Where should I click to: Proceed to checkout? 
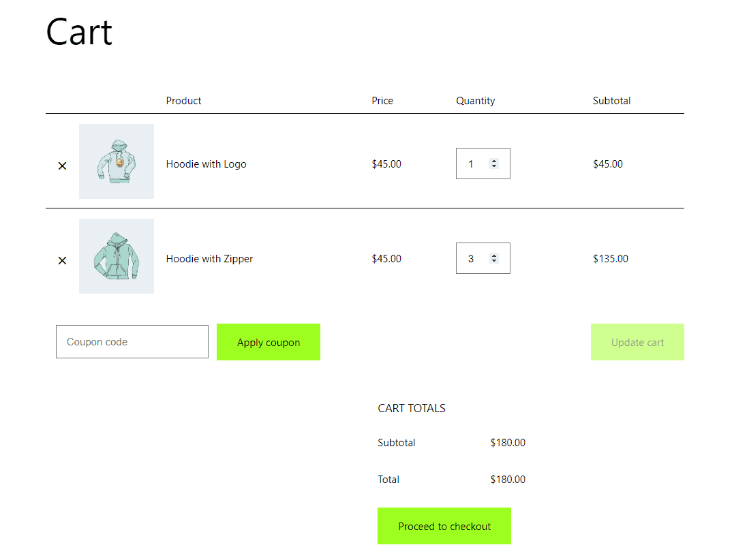coord(444,526)
